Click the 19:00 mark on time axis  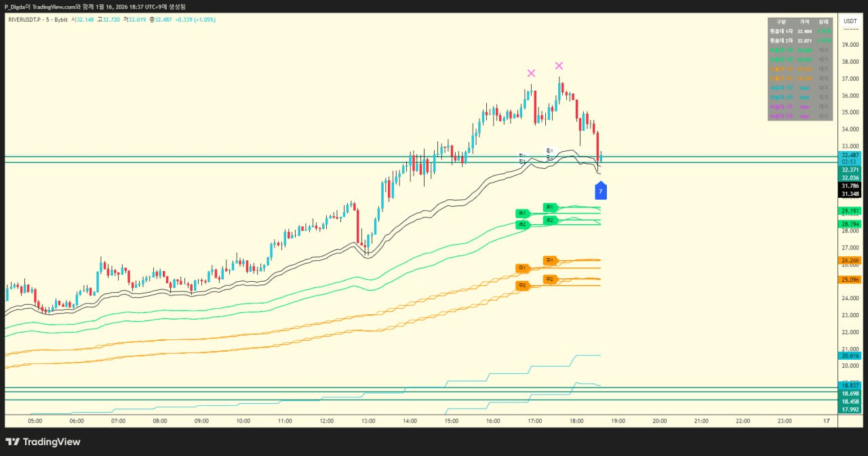[x=618, y=421]
